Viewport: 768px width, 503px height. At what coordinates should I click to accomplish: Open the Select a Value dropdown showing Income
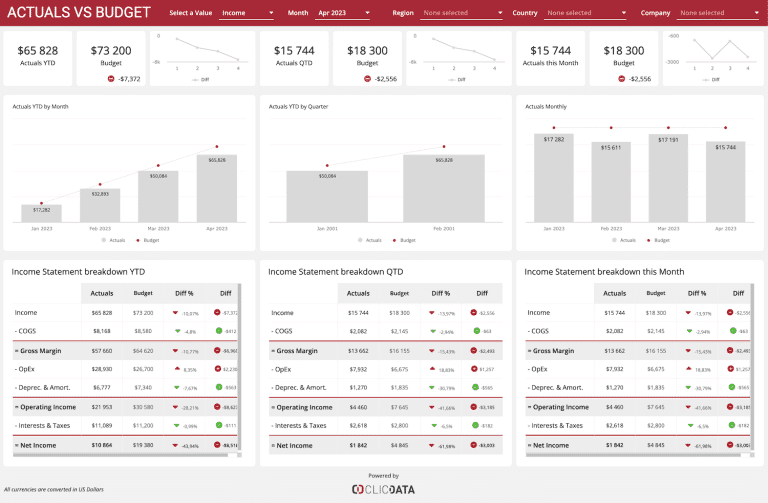click(247, 13)
